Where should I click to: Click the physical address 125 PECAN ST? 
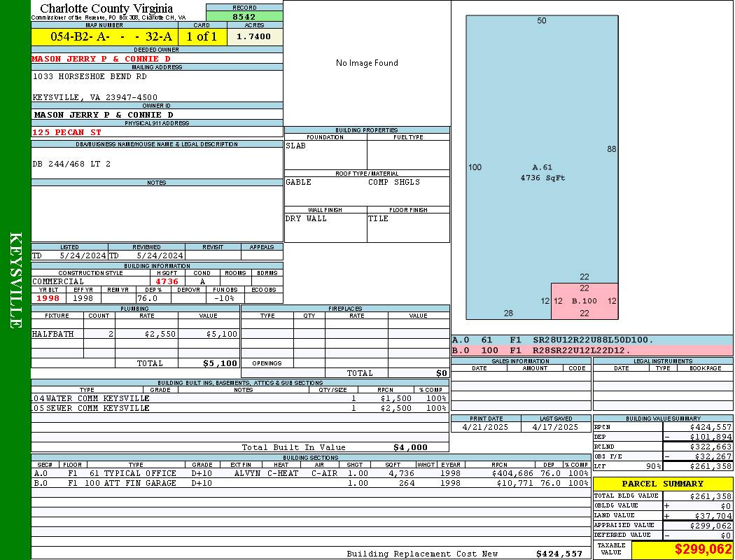(67, 132)
